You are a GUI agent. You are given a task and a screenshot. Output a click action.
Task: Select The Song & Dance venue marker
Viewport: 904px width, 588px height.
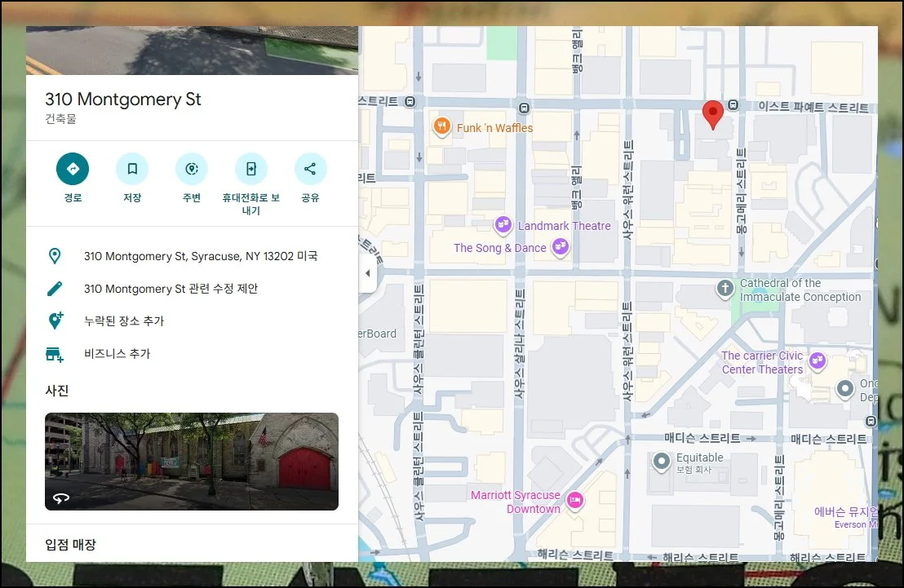tap(560, 246)
